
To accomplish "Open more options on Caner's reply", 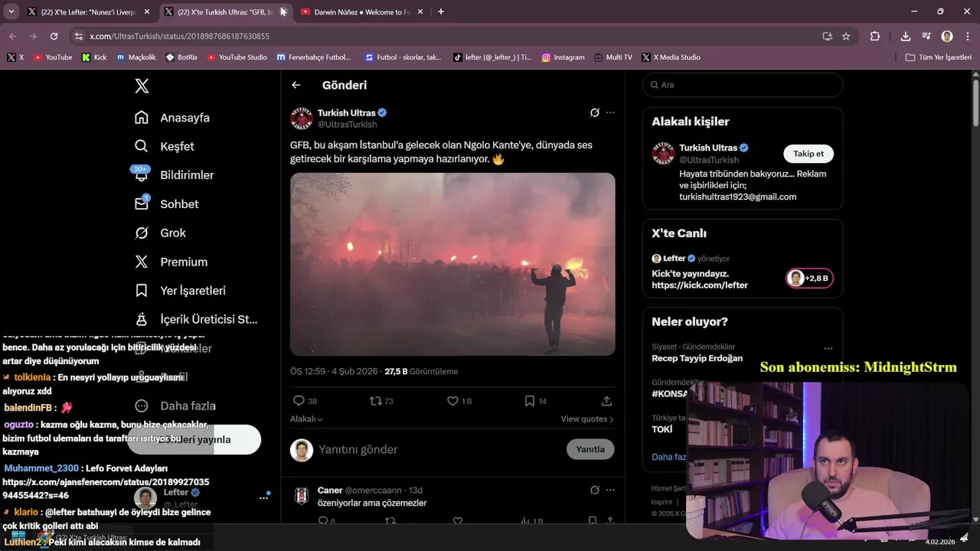I will click(x=610, y=490).
